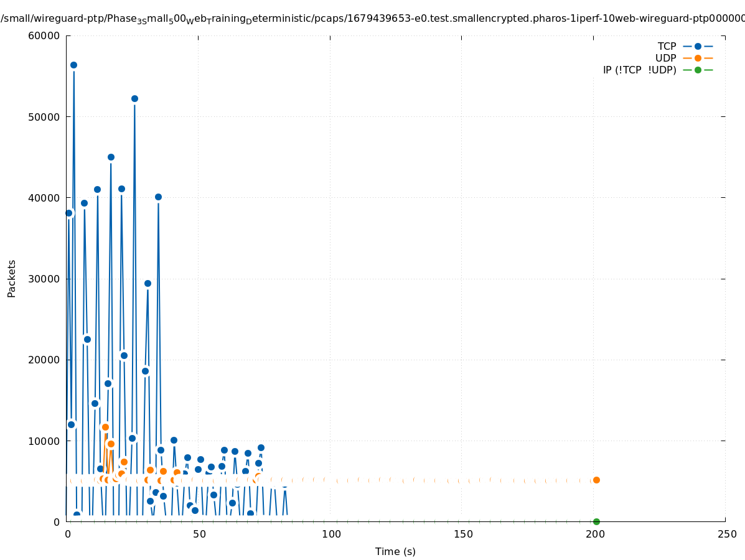Image resolution: width=745 pixels, height=560 pixels.
Task: Click the final green point at 200 seconds
Action: click(596, 521)
